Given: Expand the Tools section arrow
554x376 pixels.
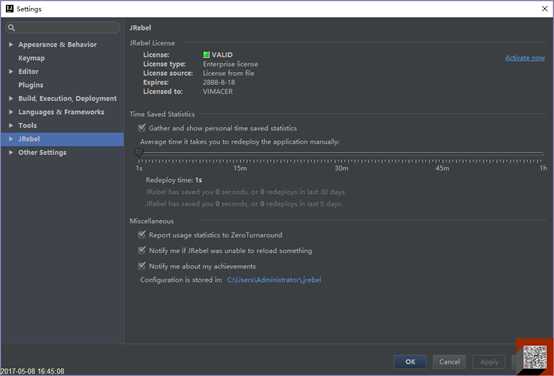Looking at the screenshot, I should pyautogui.click(x=11, y=125).
